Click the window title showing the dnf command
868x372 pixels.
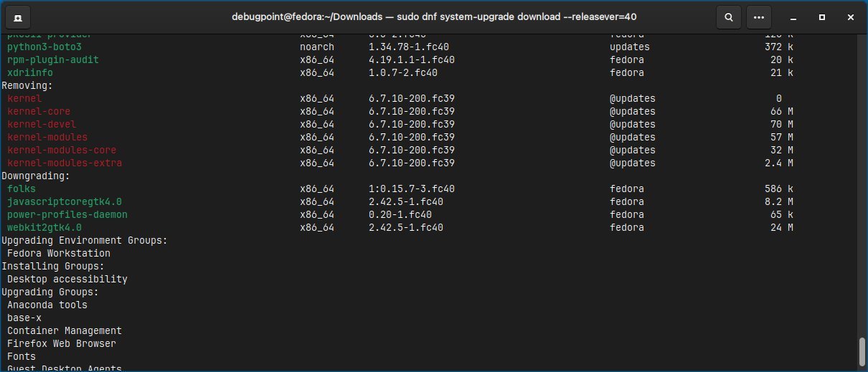pos(434,16)
